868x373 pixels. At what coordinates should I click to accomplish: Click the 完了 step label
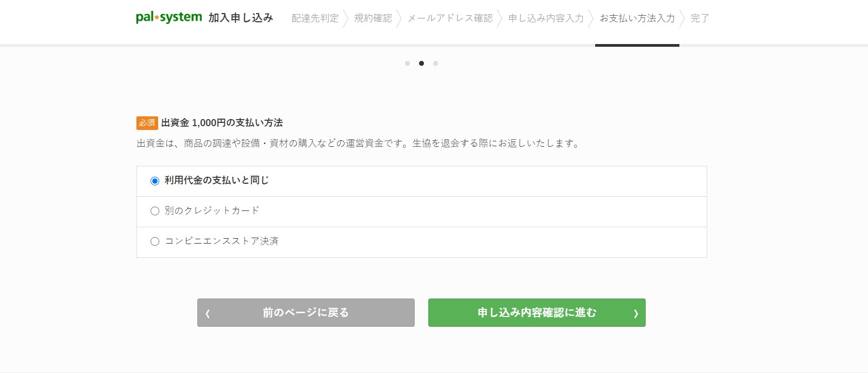tap(700, 18)
